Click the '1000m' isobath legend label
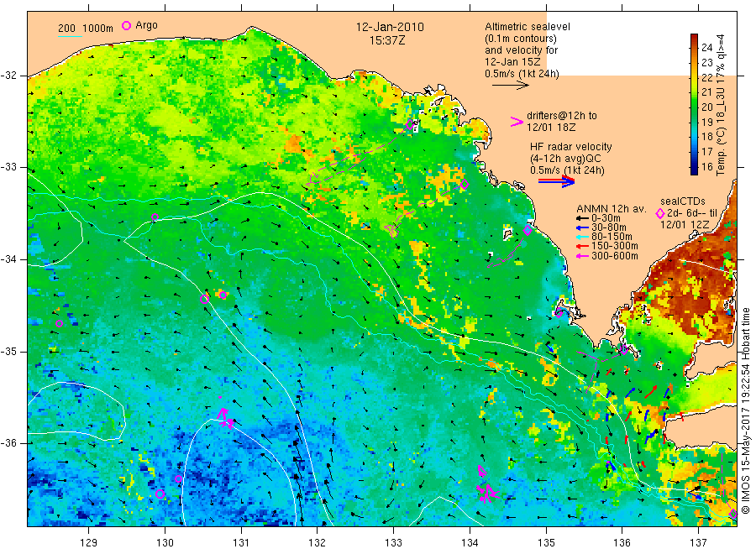Viewport: 756px width, 554px height. pyautogui.click(x=97, y=29)
